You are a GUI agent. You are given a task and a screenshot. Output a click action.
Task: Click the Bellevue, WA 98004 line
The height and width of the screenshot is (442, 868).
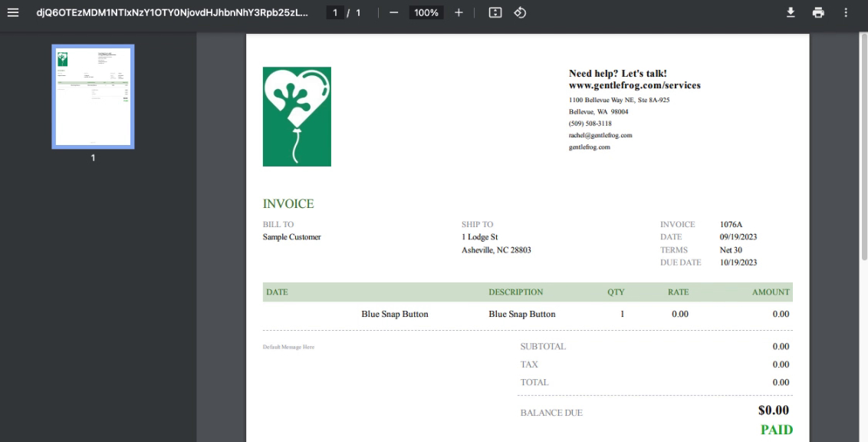point(598,112)
